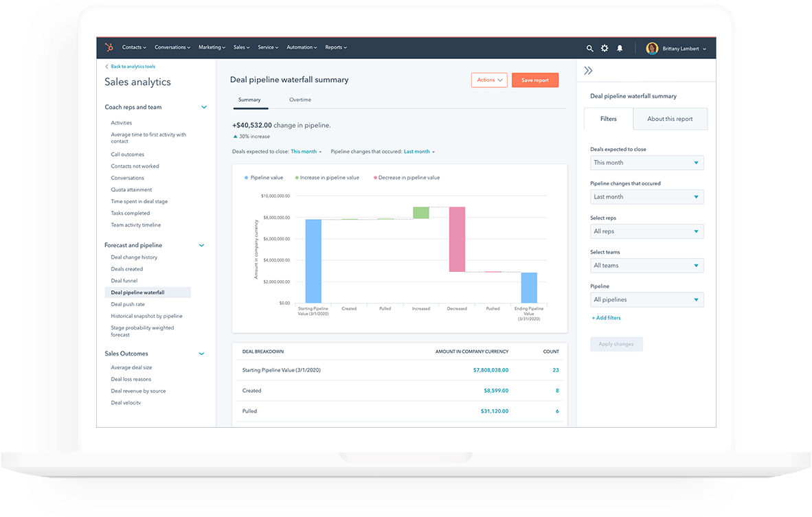Screen dimensions: 812x517
Task: Open the All pipelines dropdown
Action: point(646,299)
